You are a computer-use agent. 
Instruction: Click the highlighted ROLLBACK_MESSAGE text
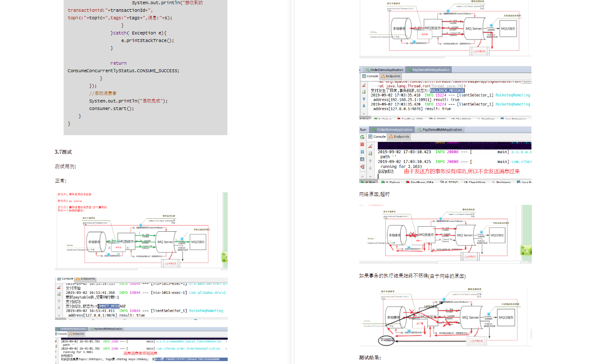tap(447, 90)
